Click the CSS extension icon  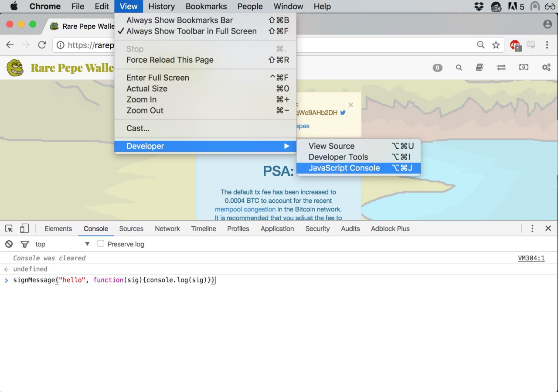531,44
